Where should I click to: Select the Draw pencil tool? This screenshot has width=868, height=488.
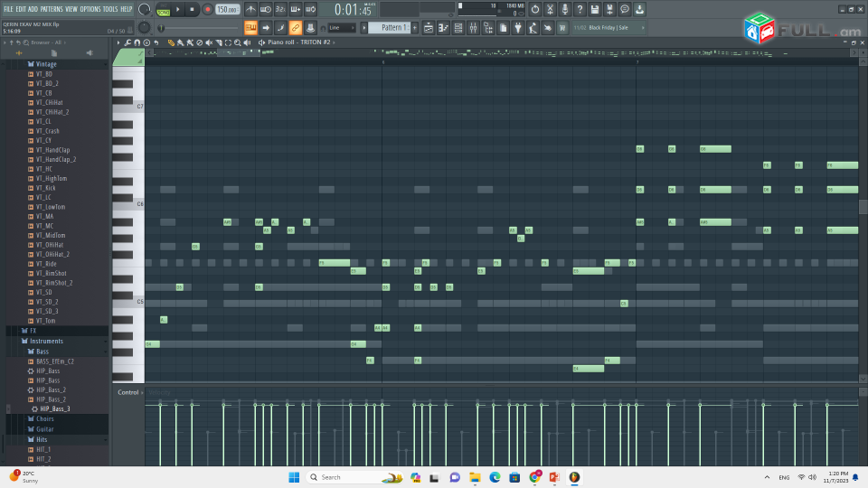(171, 42)
